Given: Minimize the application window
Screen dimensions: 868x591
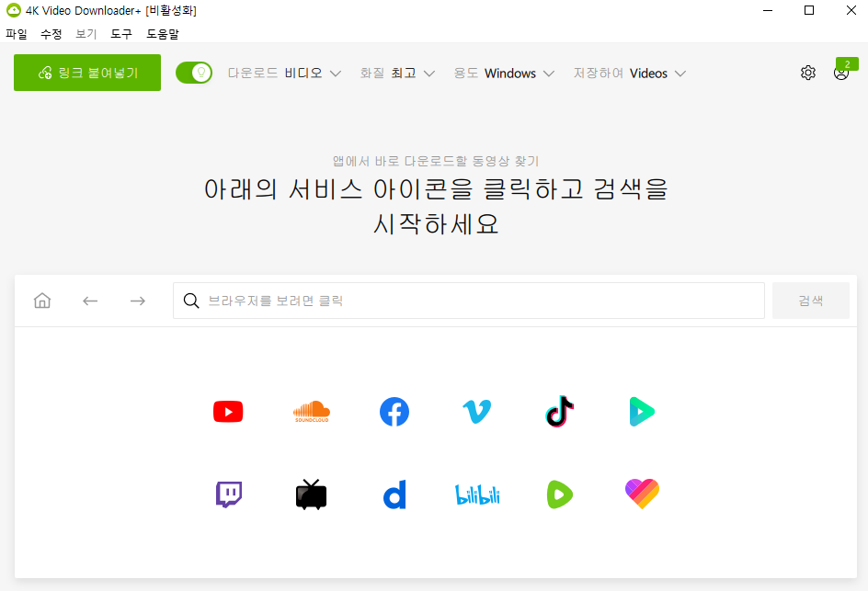Looking at the screenshot, I should pos(768,10).
